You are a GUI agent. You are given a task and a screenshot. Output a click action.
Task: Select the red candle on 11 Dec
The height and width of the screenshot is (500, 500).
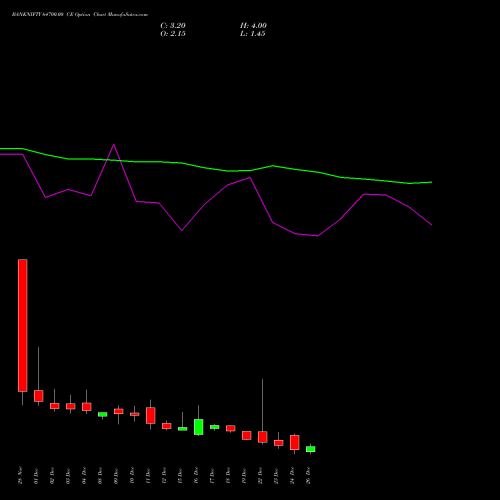[x=151, y=415]
